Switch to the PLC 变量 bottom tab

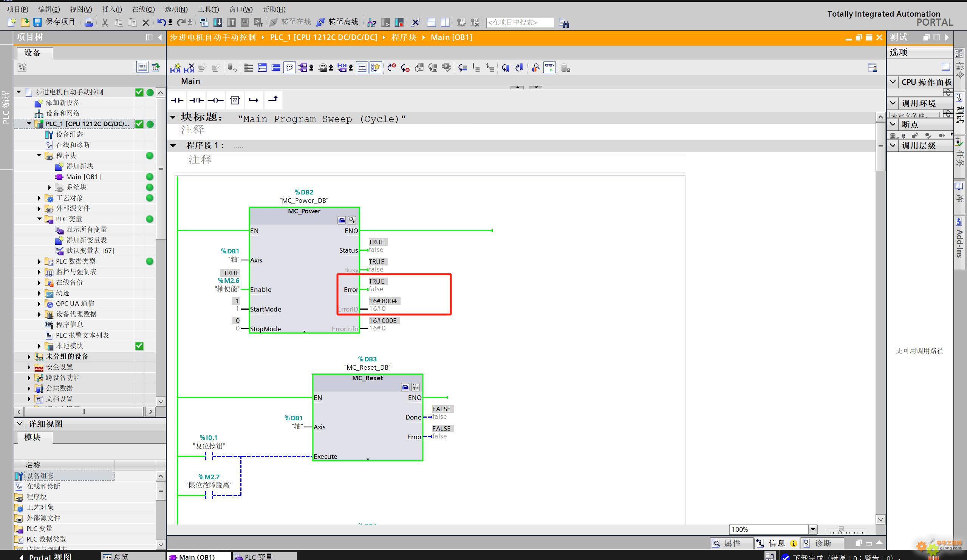[x=265, y=557]
